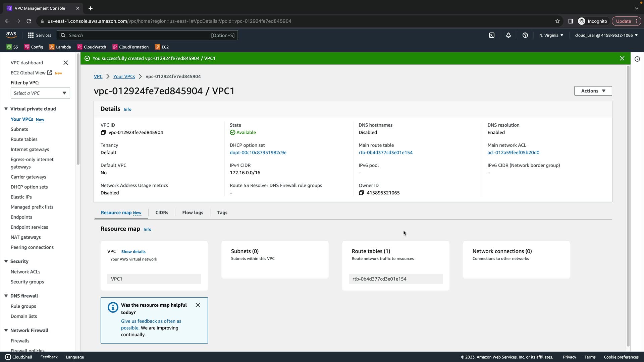
Task: Open the N. Virginia region selector
Action: click(551, 35)
